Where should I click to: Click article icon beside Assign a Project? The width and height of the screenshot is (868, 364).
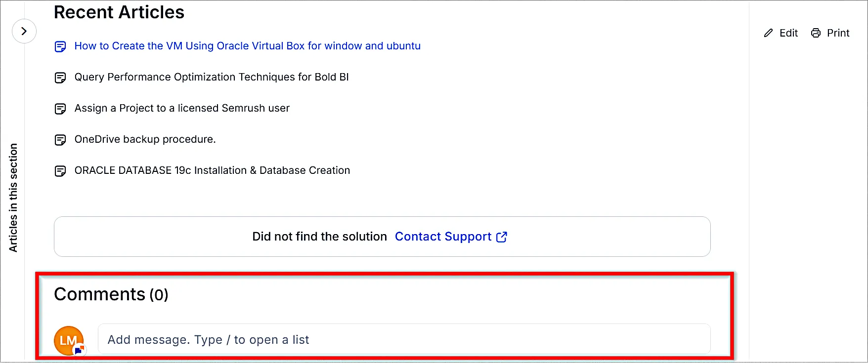pyautogui.click(x=60, y=109)
